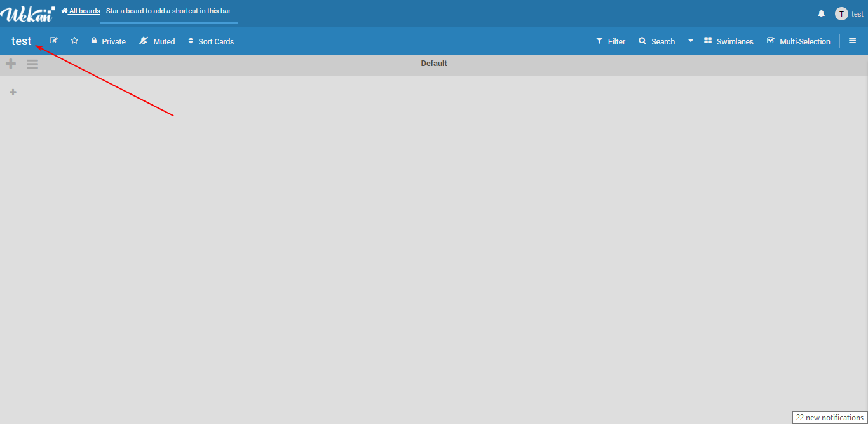Enable Multi-Selection mode
This screenshot has width=868, height=424.
pos(799,41)
